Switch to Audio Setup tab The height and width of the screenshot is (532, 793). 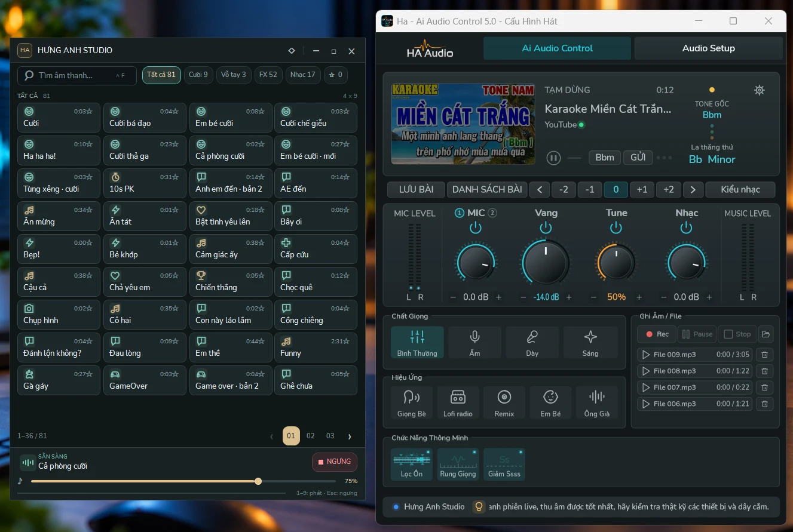pos(709,48)
